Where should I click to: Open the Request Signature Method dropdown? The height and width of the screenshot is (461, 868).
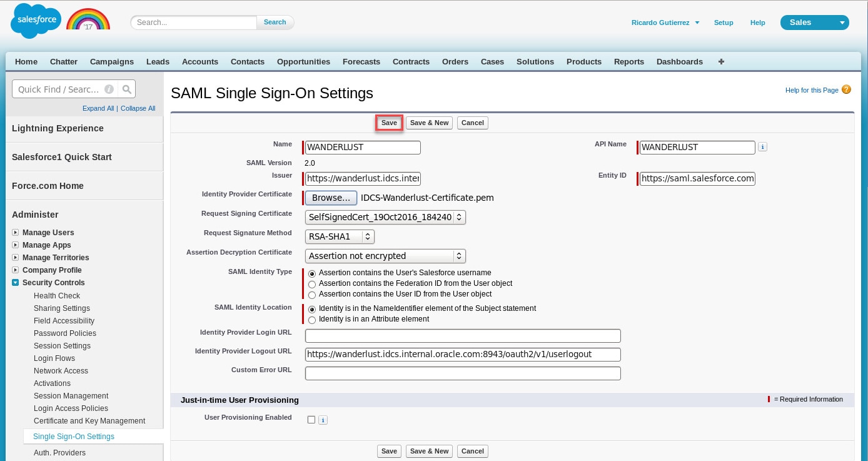(340, 236)
